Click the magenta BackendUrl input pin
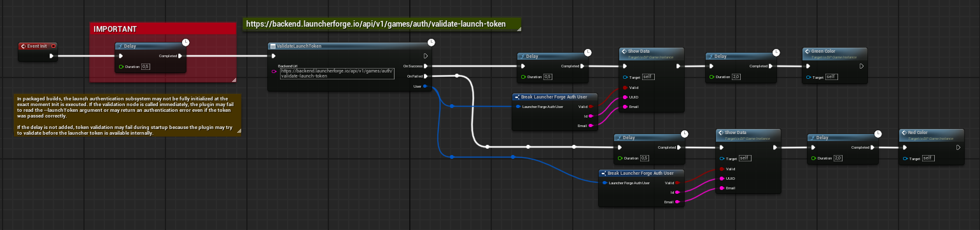 [274, 72]
